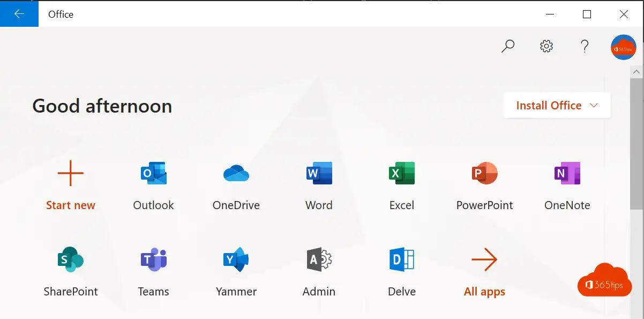Open the SharePoint app

(71, 260)
